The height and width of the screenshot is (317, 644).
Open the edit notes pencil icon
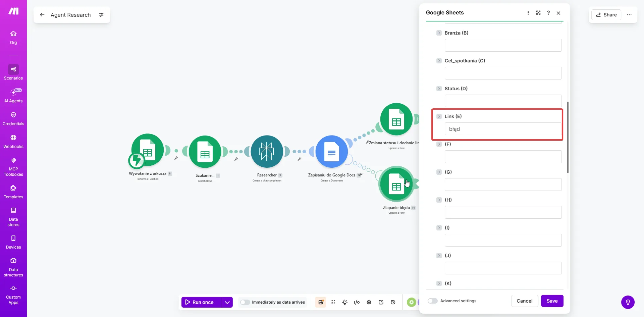381,302
